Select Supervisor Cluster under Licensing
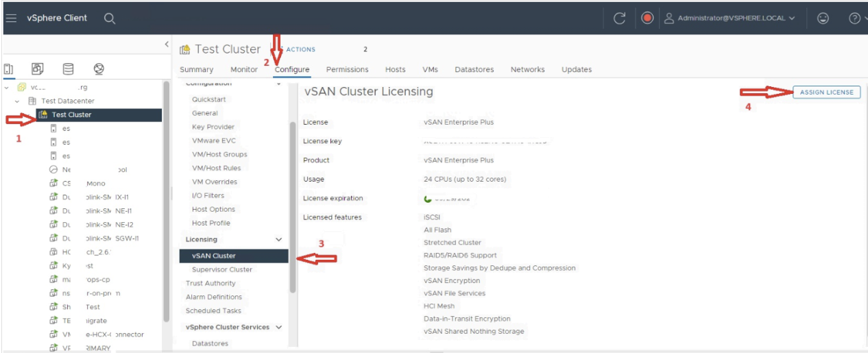868x353 pixels. 221,269
